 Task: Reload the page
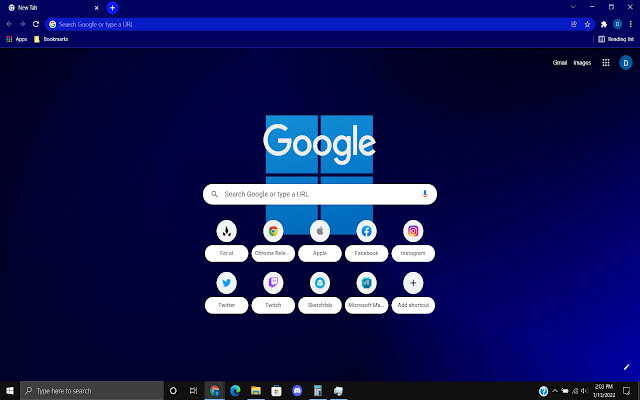(x=36, y=24)
